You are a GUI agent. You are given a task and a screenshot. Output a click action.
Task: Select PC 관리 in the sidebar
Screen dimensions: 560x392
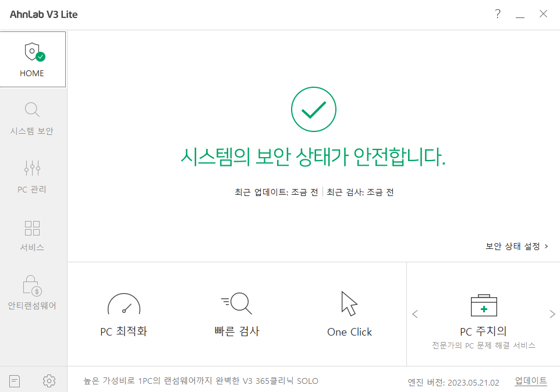click(32, 176)
